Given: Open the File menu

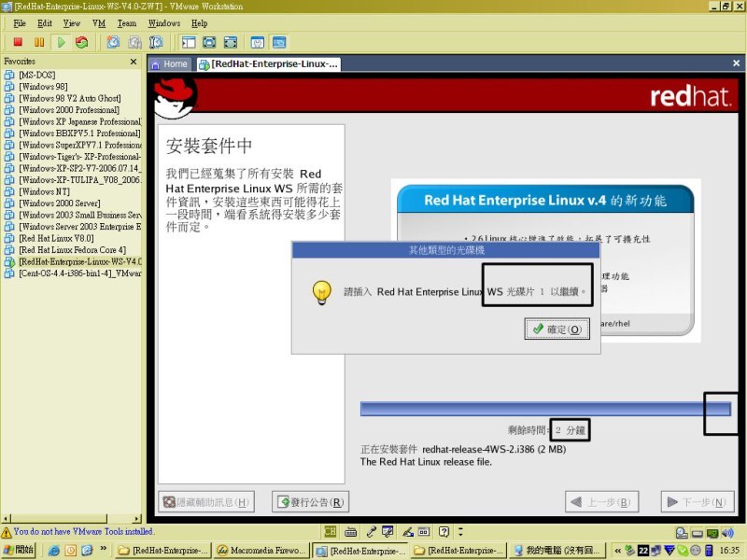Looking at the screenshot, I should point(20,22).
